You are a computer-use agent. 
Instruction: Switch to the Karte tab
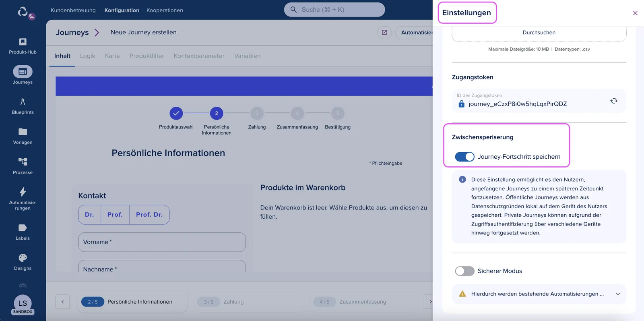pos(112,56)
